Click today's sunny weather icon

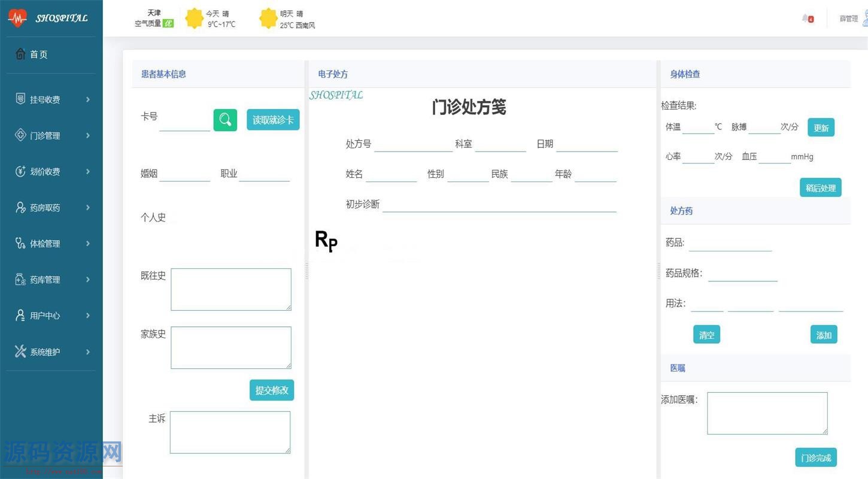point(195,19)
